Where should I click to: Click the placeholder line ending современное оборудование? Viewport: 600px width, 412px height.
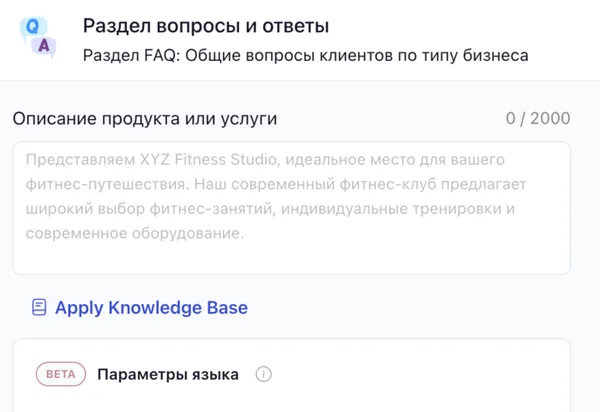(133, 235)
